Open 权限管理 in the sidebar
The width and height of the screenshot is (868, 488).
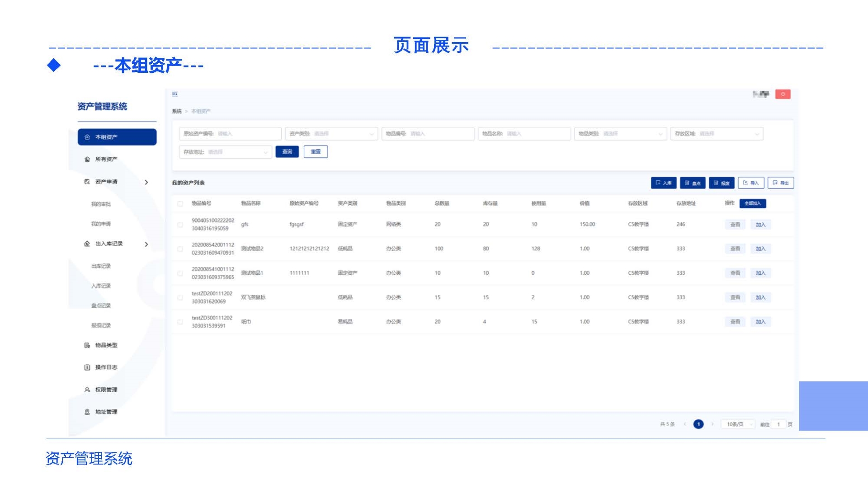(106, 389)
